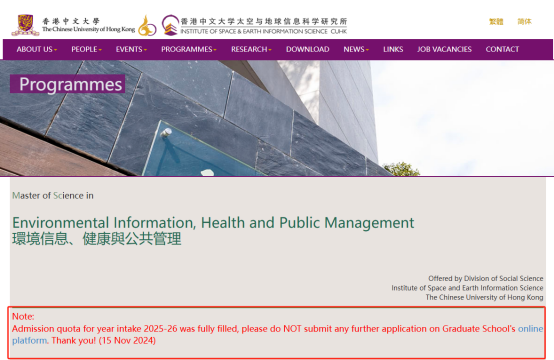Go to the CONTACT page
Screen dimensions: 554x360
(502, 49)
